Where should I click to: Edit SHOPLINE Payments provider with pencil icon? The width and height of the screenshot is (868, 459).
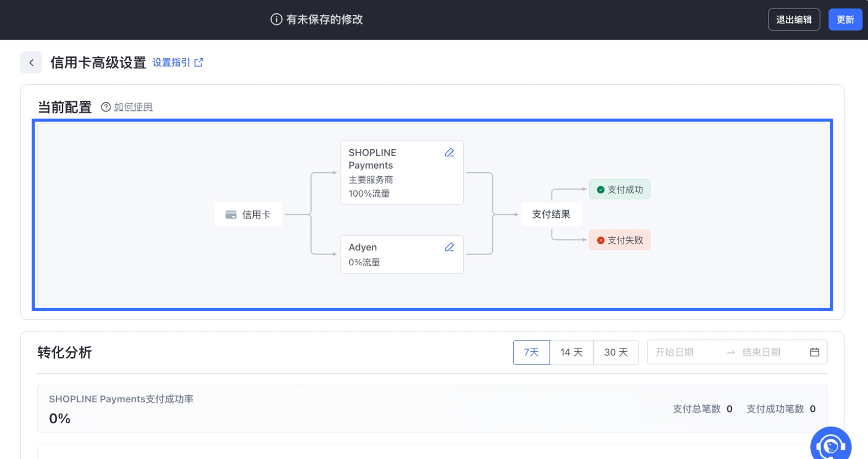click(449, 152)
